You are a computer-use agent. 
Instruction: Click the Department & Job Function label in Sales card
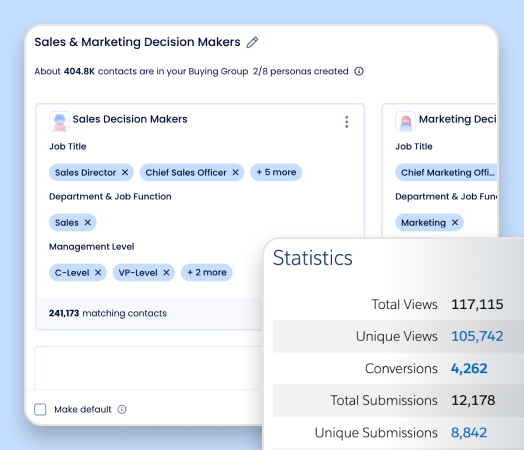(110, 196)
